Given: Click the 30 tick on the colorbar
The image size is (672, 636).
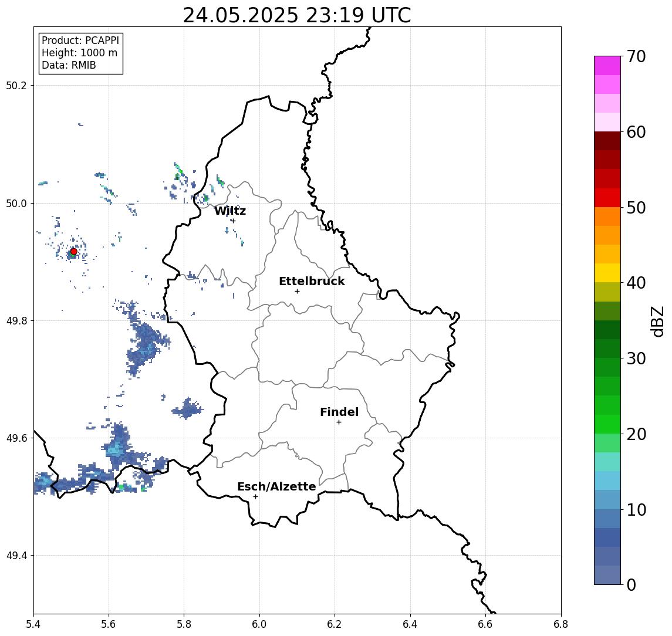Looking at the screenshot, I should click(636, 358).
